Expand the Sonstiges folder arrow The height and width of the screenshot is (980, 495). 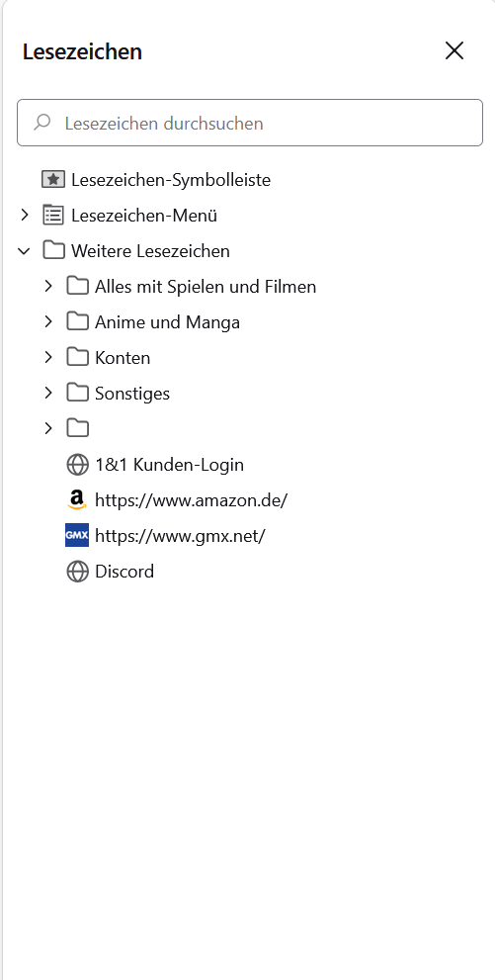(x=48, y=394)
